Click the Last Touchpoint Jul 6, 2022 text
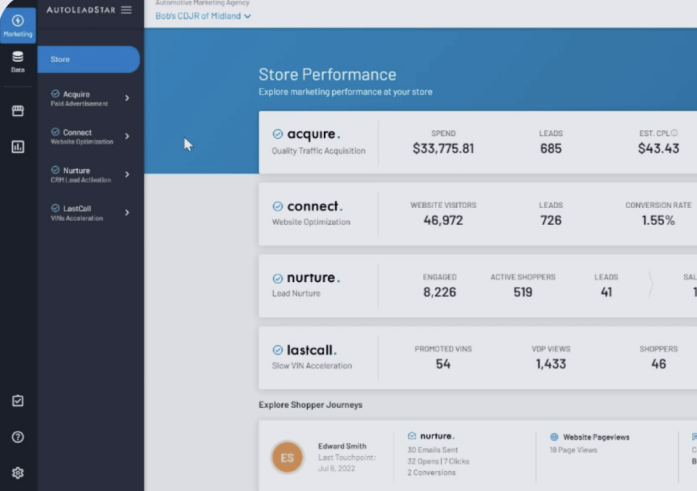 [347, 463]
